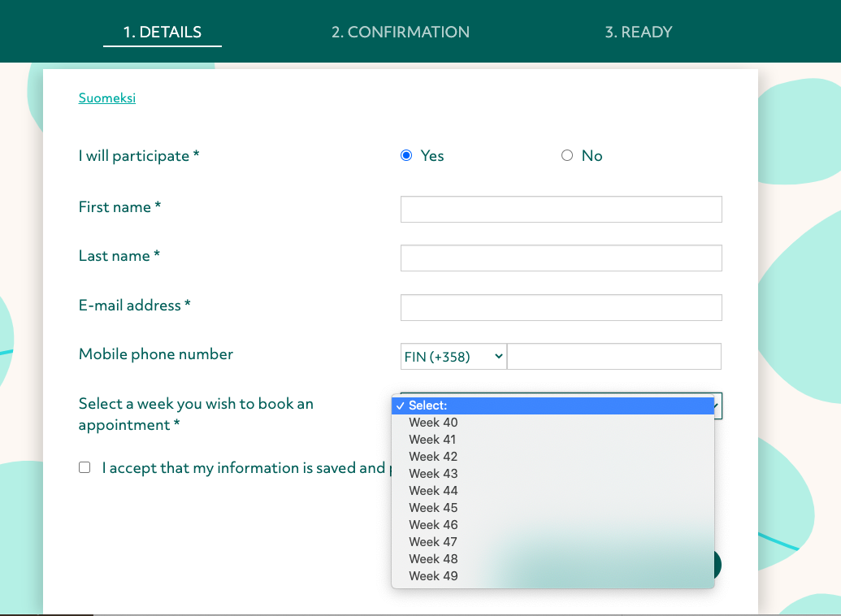Screen dimensions: 841x616
Task: Switch to the 3. READY step
Action: click(638, 33)
